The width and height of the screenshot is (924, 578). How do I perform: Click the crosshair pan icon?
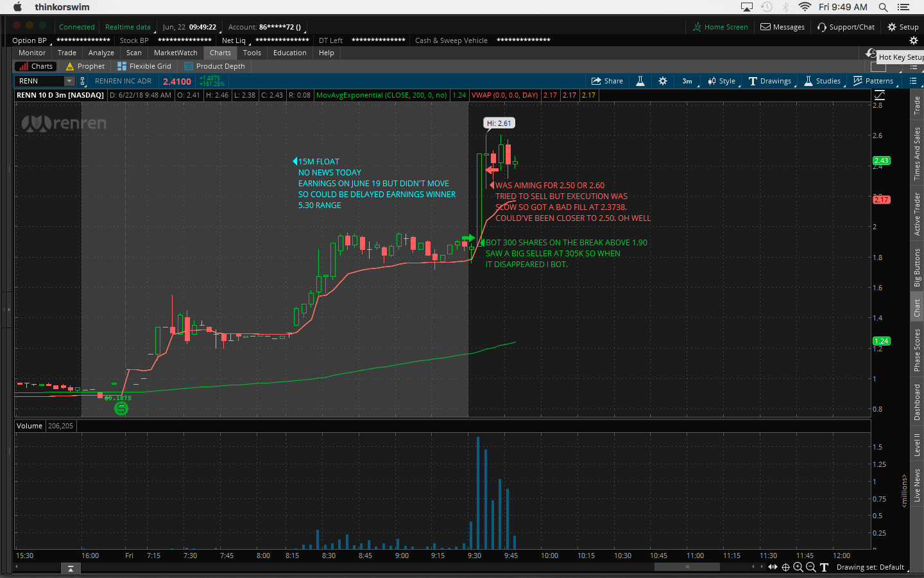785,567
